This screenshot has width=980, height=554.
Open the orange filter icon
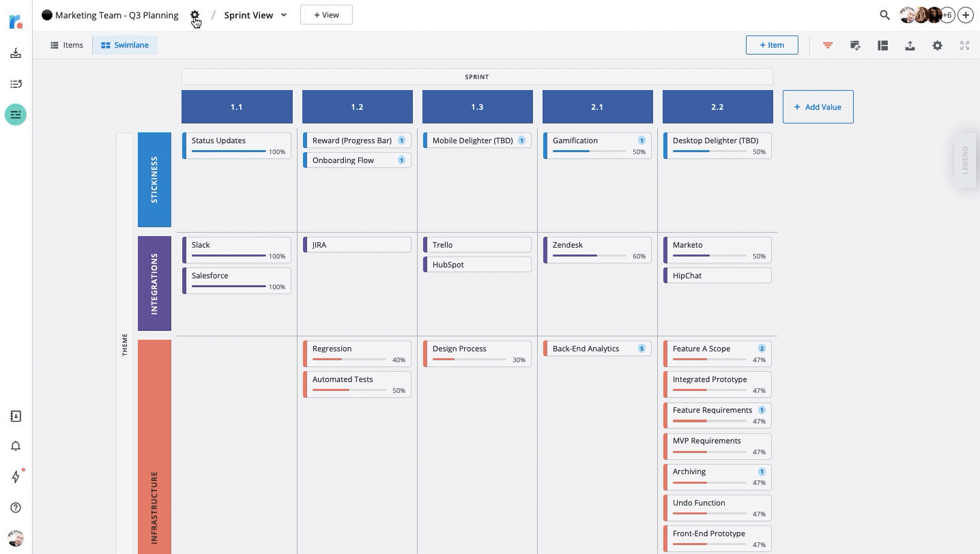(x=828, y=46)
